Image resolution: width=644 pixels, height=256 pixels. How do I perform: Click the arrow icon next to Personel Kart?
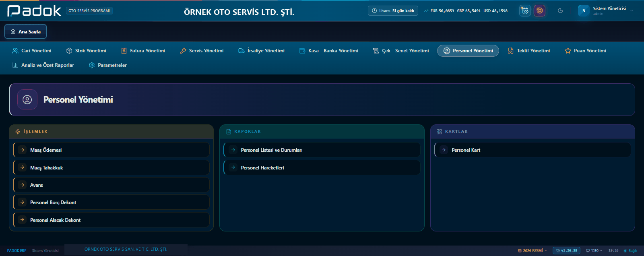tap(444, 150)
